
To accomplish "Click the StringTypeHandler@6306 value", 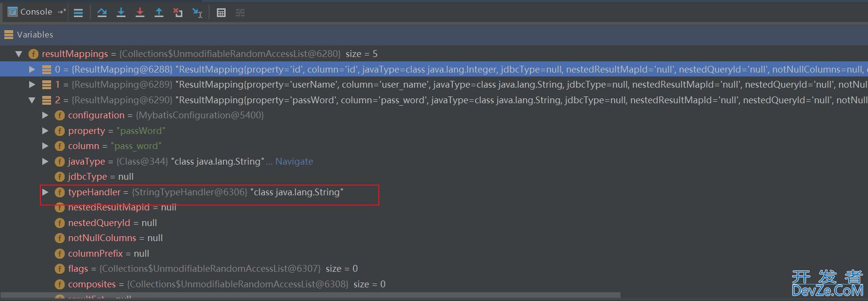I will tap(190, 192).
